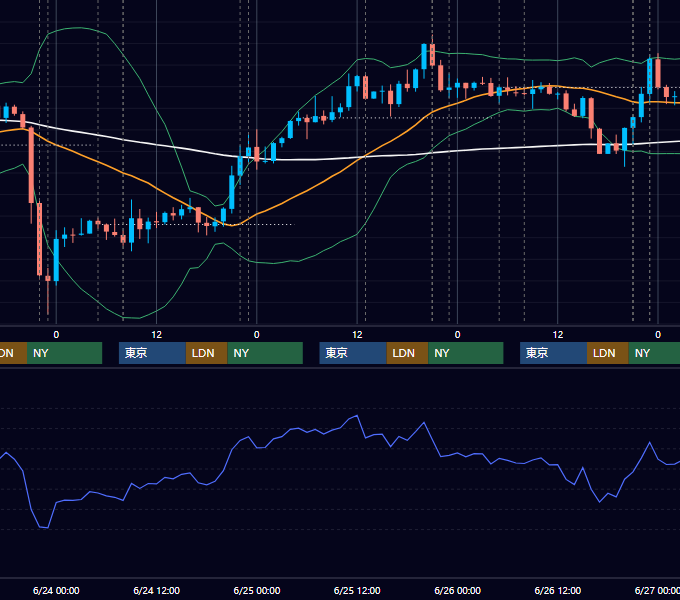The height and width of the screenshot is (600, 680).
Task: Pick the NY session block spanning 6/27 00:00
Action: point(654,353)
